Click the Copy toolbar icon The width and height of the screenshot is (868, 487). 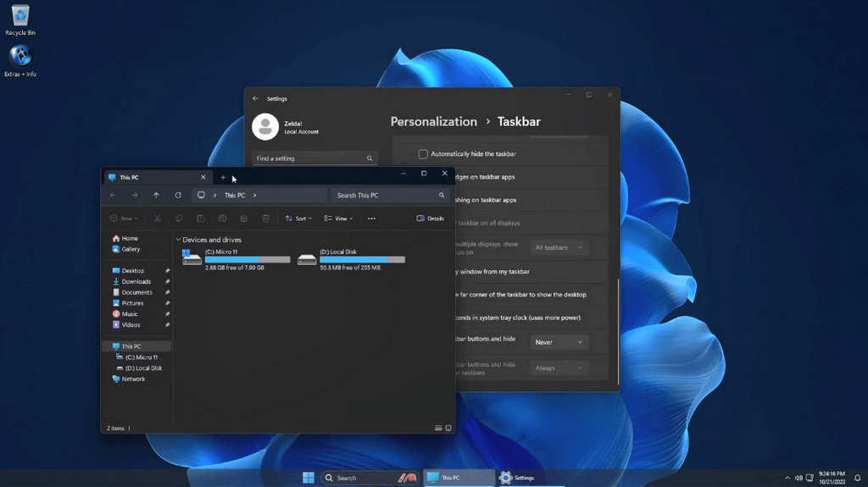(179, 219)
